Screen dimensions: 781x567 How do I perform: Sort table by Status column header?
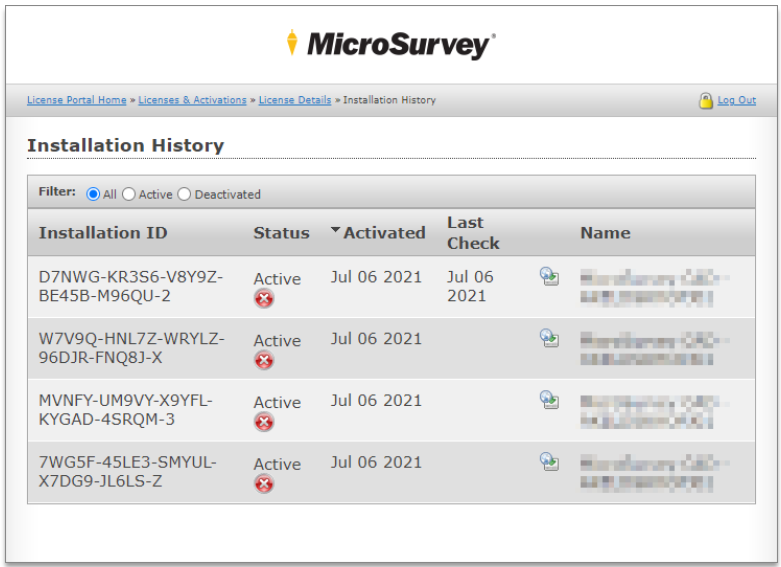click(281, 233)
